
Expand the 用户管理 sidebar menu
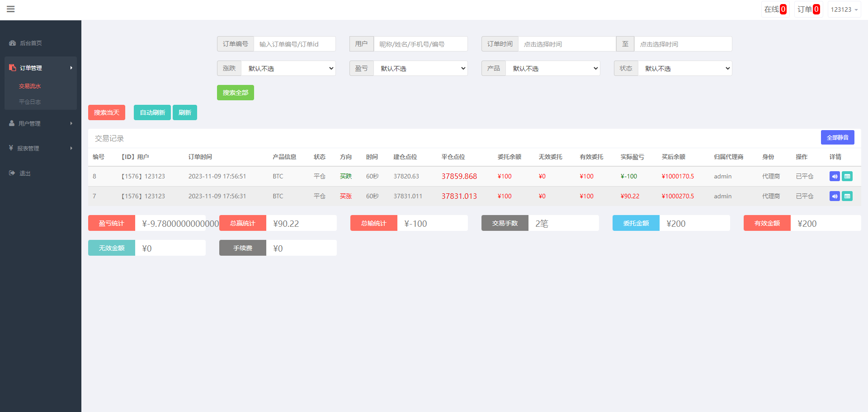pyautogui.click(x=41, y=123)
